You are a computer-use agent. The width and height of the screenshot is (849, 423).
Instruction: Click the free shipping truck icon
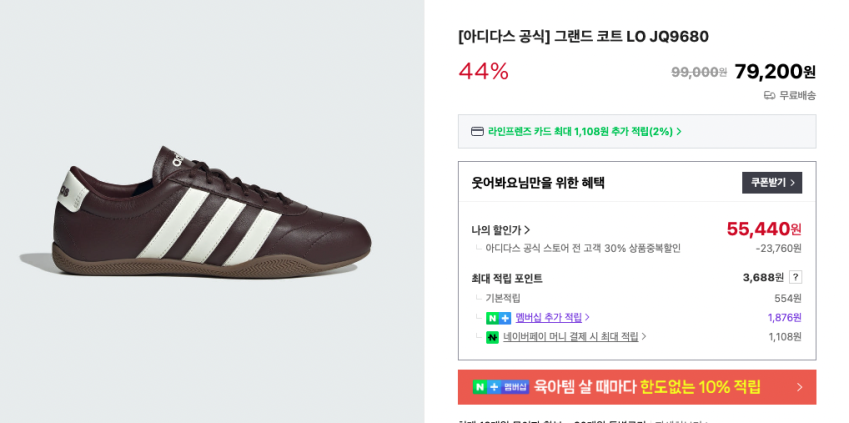pos(769,95)
